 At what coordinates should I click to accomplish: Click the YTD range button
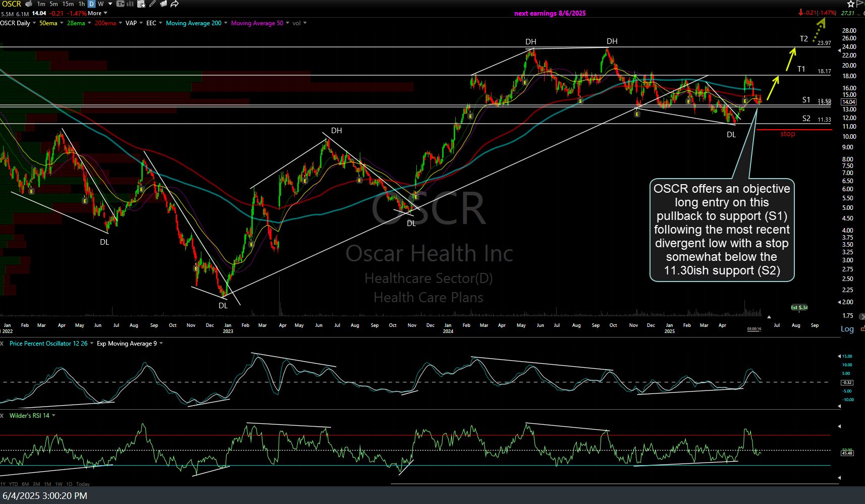[x=14, y=484]
